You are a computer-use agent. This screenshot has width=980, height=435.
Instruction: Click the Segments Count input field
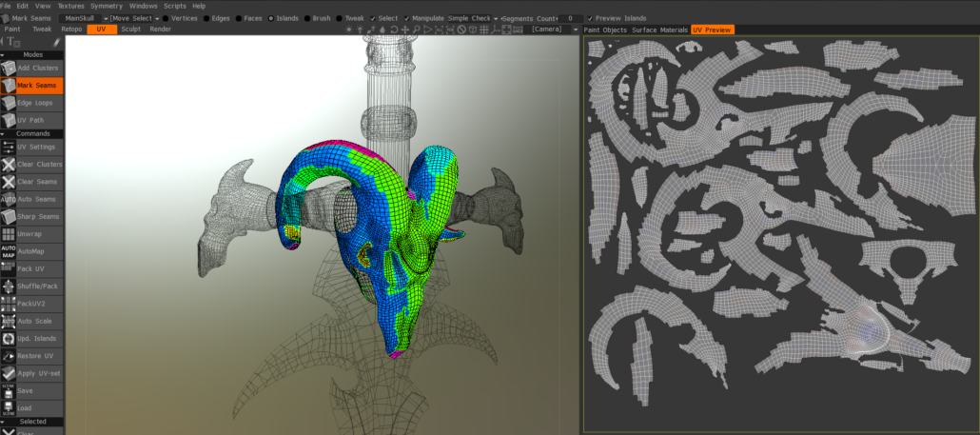pyautogui.click(x=571, y=18)
